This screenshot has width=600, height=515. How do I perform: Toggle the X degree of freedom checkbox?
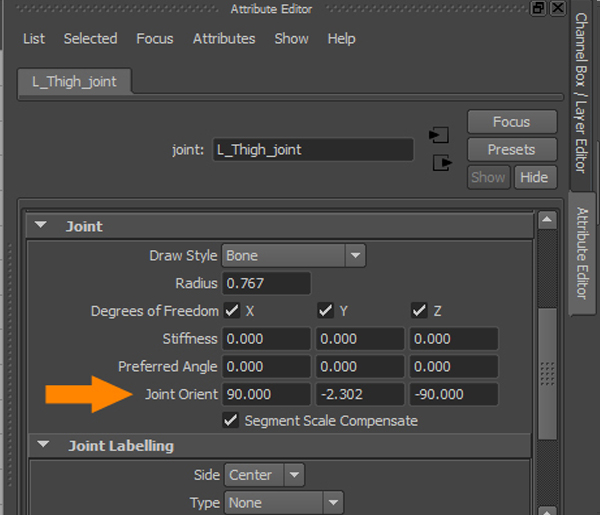[232, 310]
